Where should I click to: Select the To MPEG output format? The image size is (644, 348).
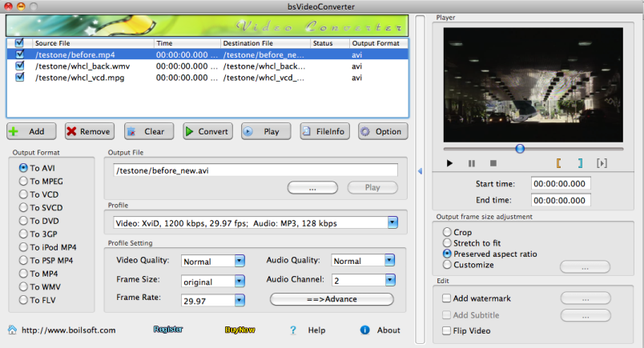pyautogui.click(x=24, y=181)
